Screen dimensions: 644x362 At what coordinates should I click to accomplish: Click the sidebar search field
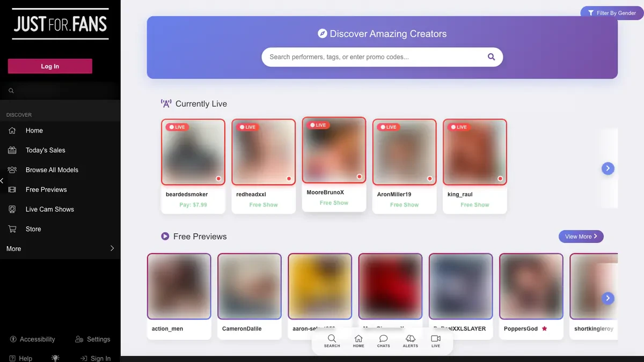(x=60, y=91)
